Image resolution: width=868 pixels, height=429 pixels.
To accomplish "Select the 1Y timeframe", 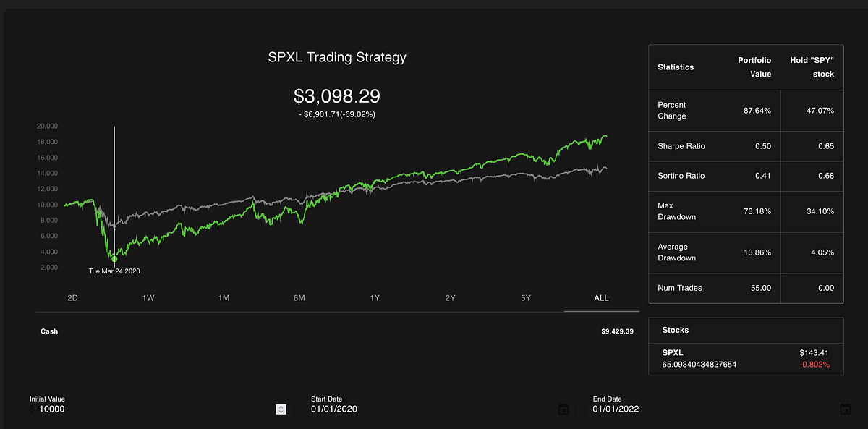I will pyautogui.click(x=375, y=297).
